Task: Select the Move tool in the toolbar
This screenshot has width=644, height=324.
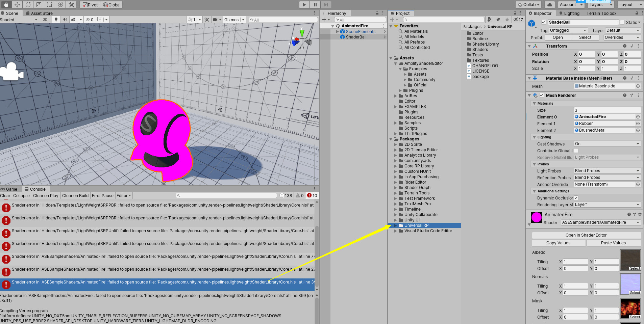Action: tap(16, 4)
